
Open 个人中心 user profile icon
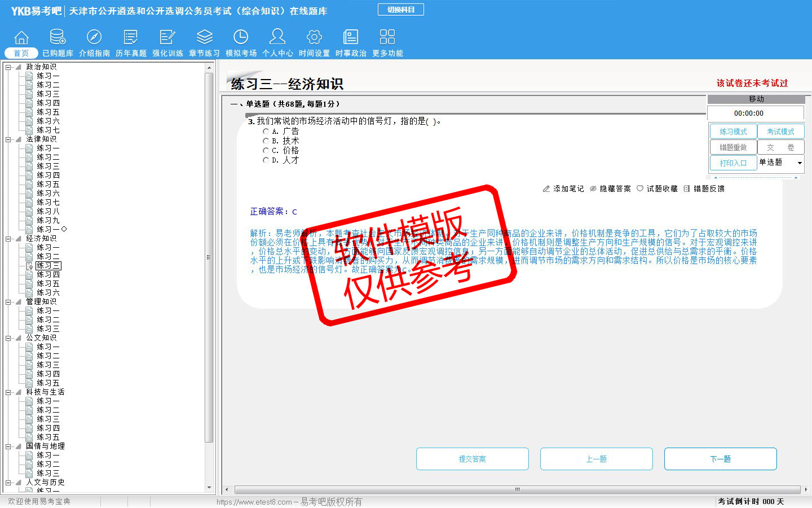[x=277, y=37]
